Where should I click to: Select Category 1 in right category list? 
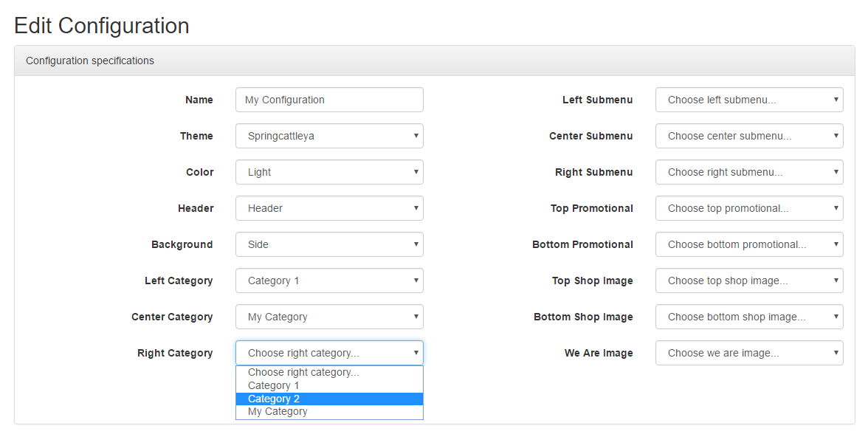point(329,385)
